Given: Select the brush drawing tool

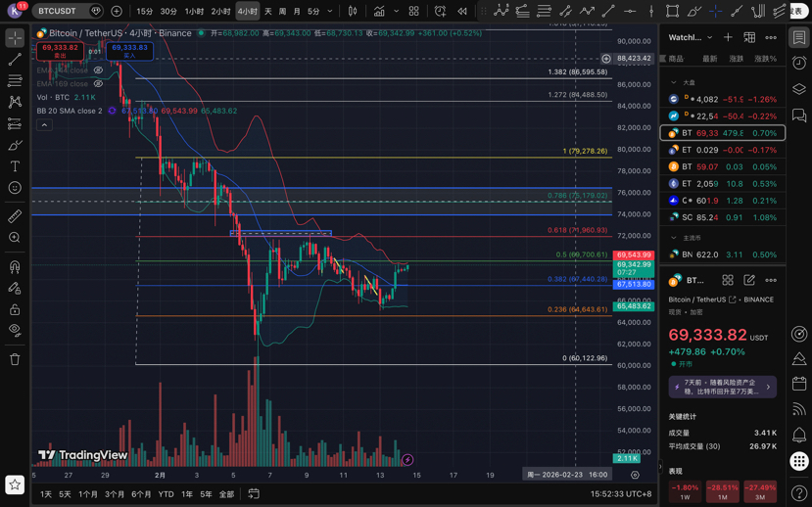Looking at the screenshot, I should click(15, 145).
